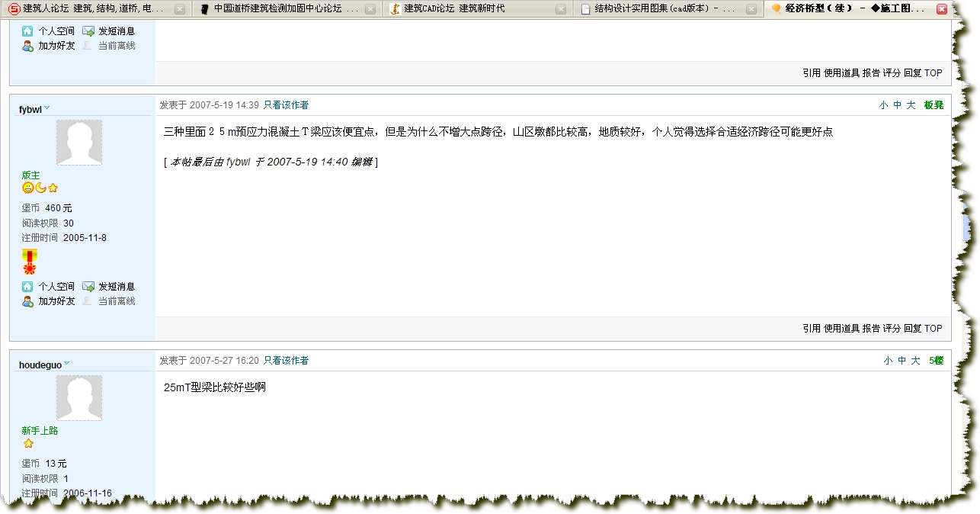Open the 建筑CAD论坛 建筑新时代 tab
Viewport: 980px width, 514px height.
click(x=476, y=9)
